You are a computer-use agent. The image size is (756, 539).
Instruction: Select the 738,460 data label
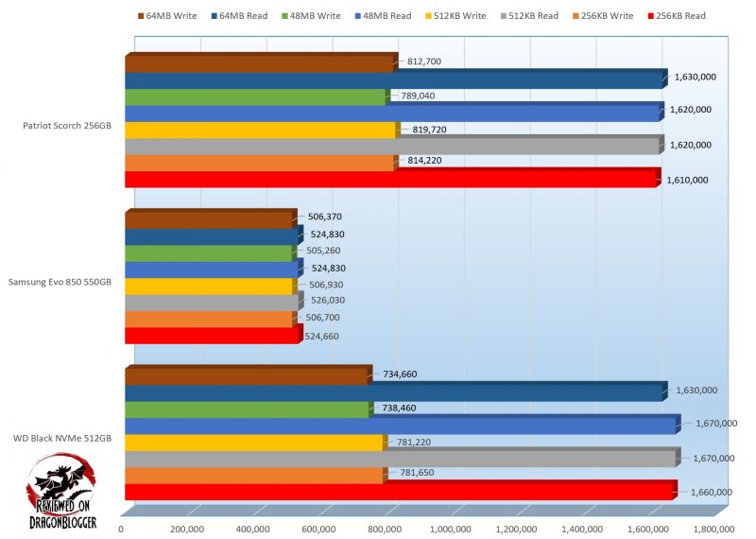click(x=399, y=408)
